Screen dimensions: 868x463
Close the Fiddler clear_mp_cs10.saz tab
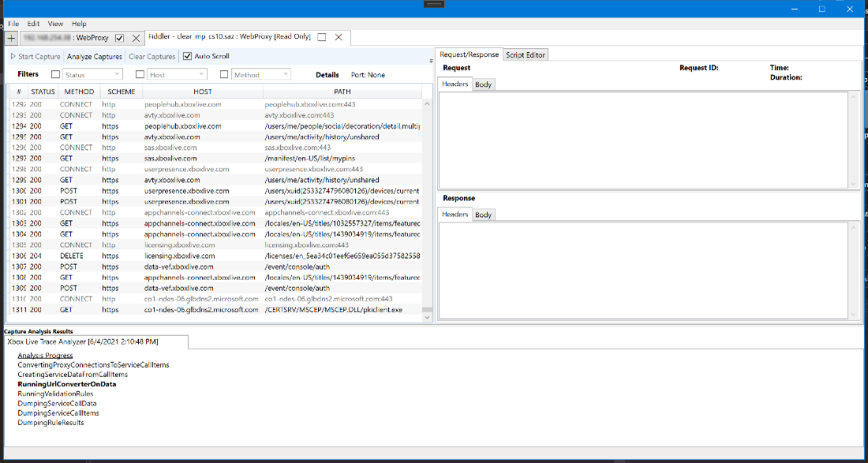click(339, 37)
